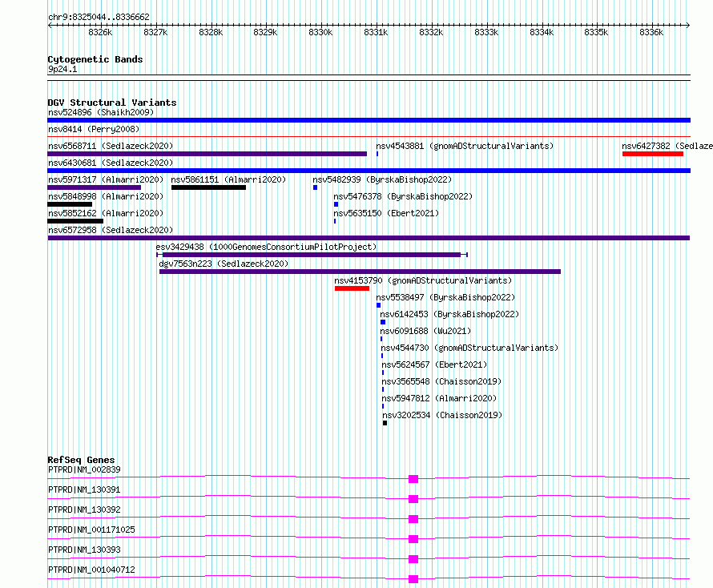The height and width of the screenshot is (588, 713).
Task: Click the nsv5848998 (Almarri2020) black bar
Action: pyautogui.click(x=70, y=204)
